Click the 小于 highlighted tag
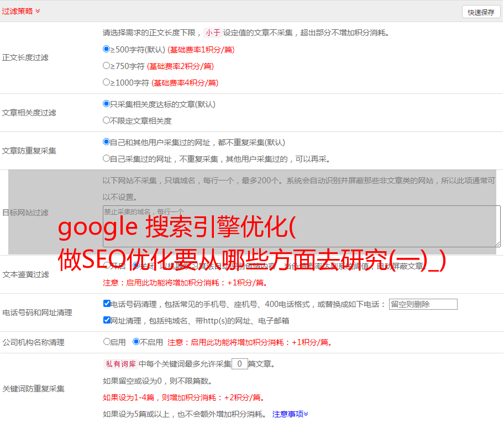The image size is (504, 424). pyautogui.click(x=213, y=33)
